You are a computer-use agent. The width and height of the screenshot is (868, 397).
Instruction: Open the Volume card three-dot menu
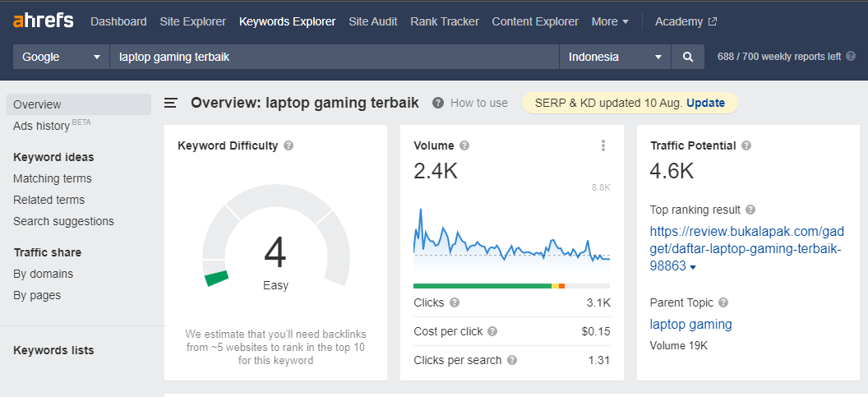pyautogui.click(x=603, y=145)
